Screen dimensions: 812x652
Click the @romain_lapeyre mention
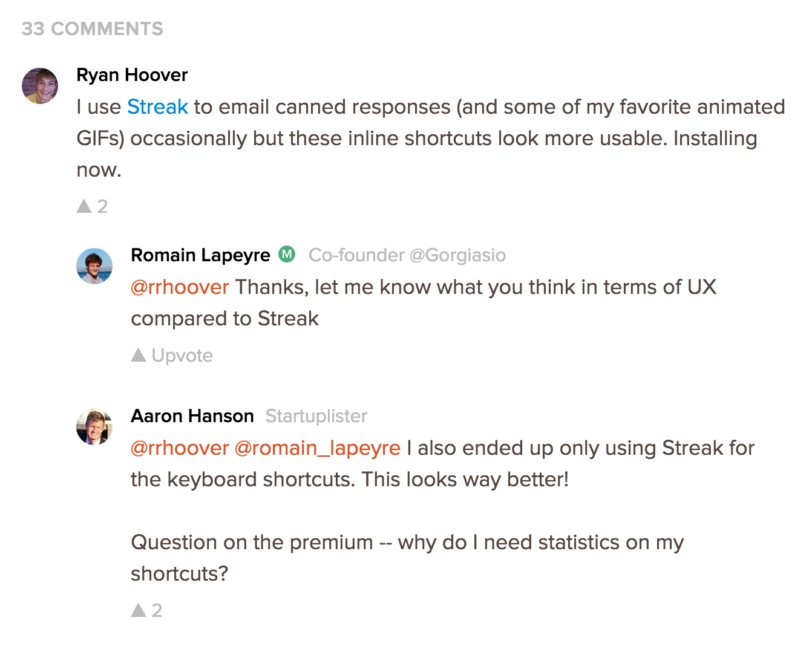click(318, 448)
